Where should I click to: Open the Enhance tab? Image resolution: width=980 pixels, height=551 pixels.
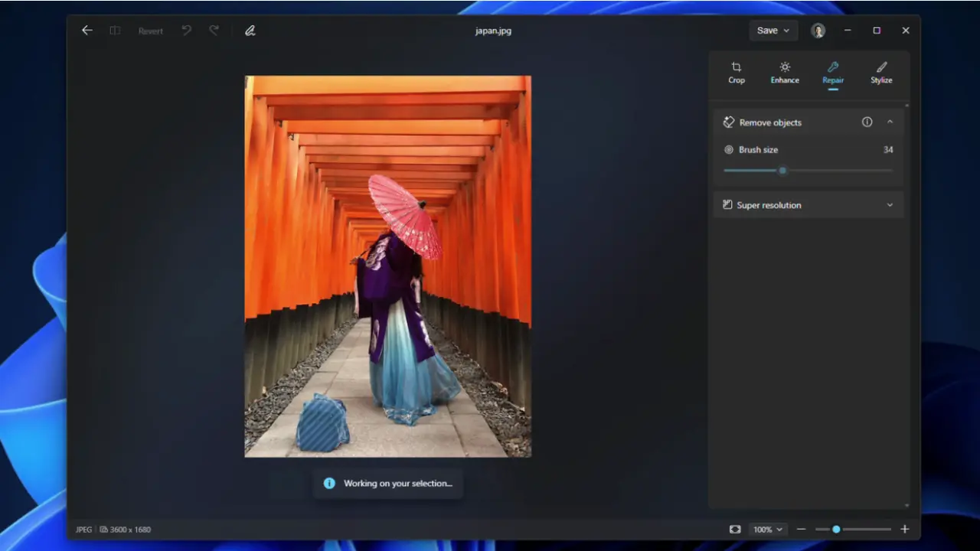tap(785, 73)
